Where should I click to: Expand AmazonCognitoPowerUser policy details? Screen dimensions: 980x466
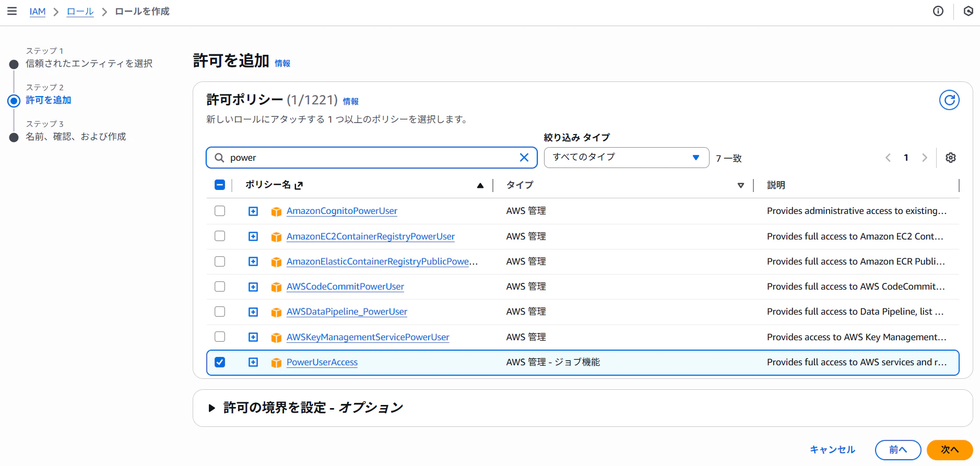click(253, 211)
